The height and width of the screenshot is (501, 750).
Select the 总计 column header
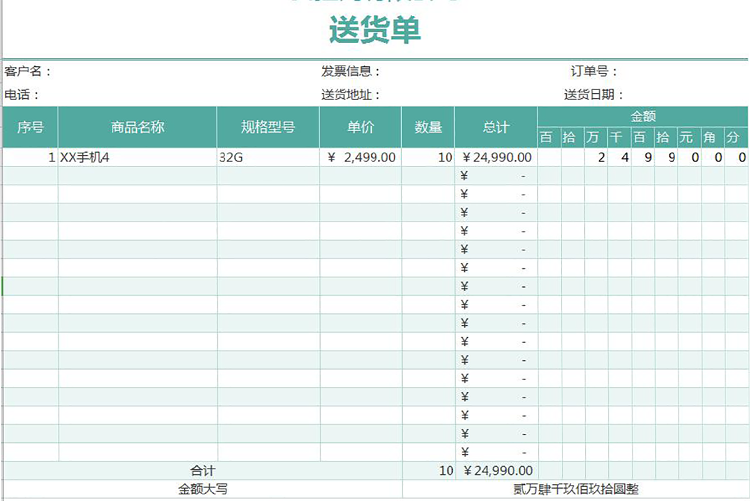496,127
